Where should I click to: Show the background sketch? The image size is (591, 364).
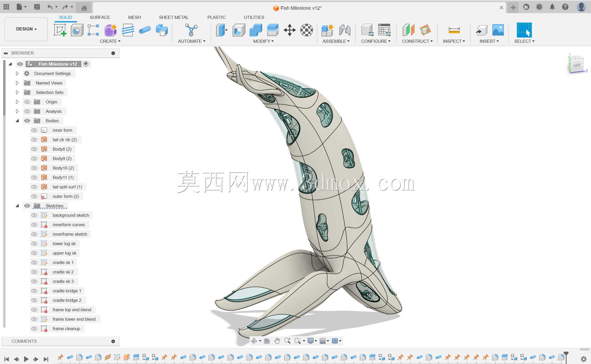[x=34, y=215]
